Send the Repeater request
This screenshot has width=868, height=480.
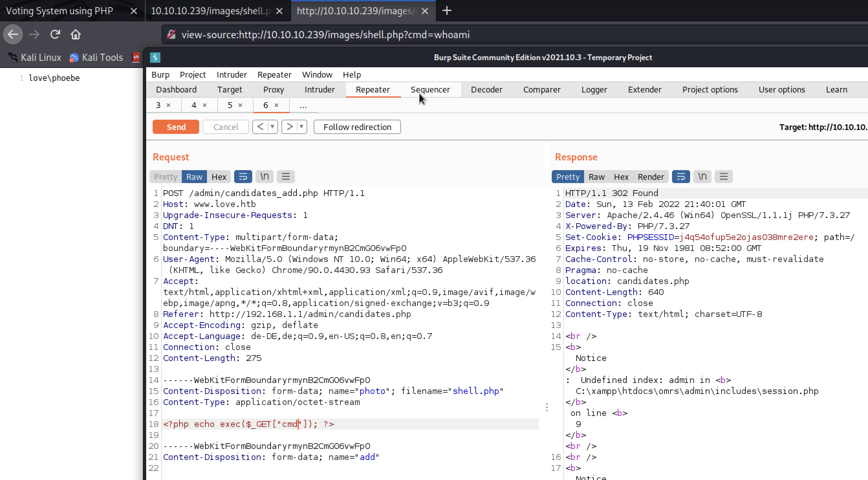176,127
